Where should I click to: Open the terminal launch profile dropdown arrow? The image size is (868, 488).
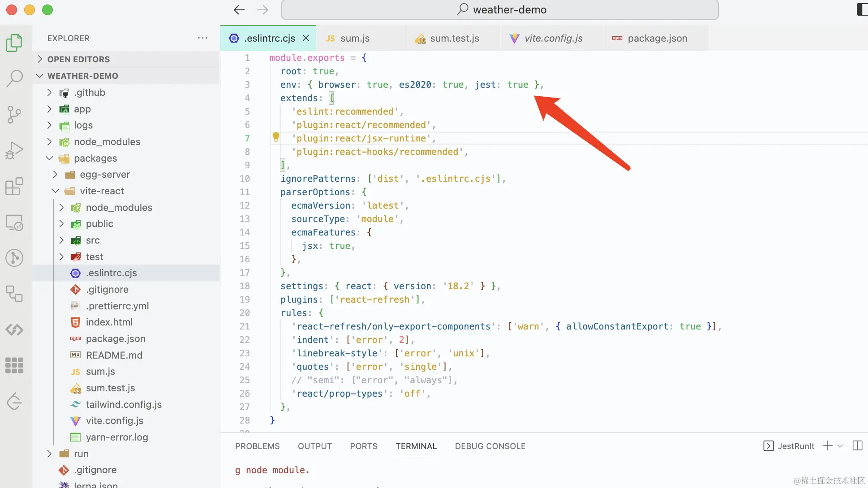[840, 446]
